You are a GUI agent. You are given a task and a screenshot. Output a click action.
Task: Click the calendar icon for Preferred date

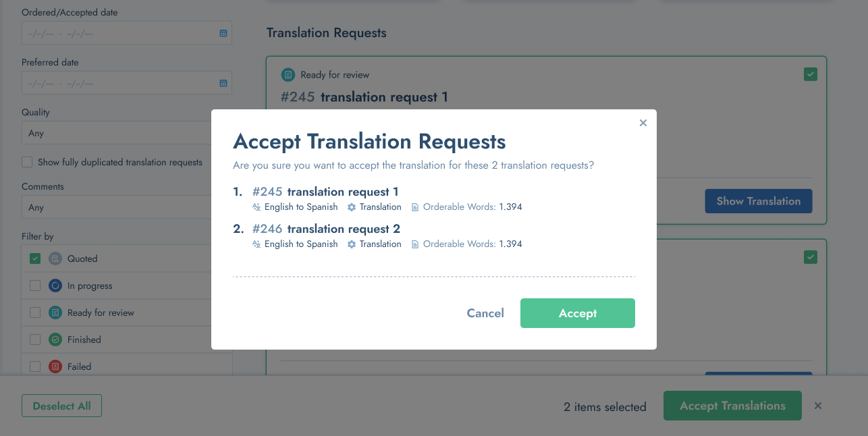pos(223,83)
